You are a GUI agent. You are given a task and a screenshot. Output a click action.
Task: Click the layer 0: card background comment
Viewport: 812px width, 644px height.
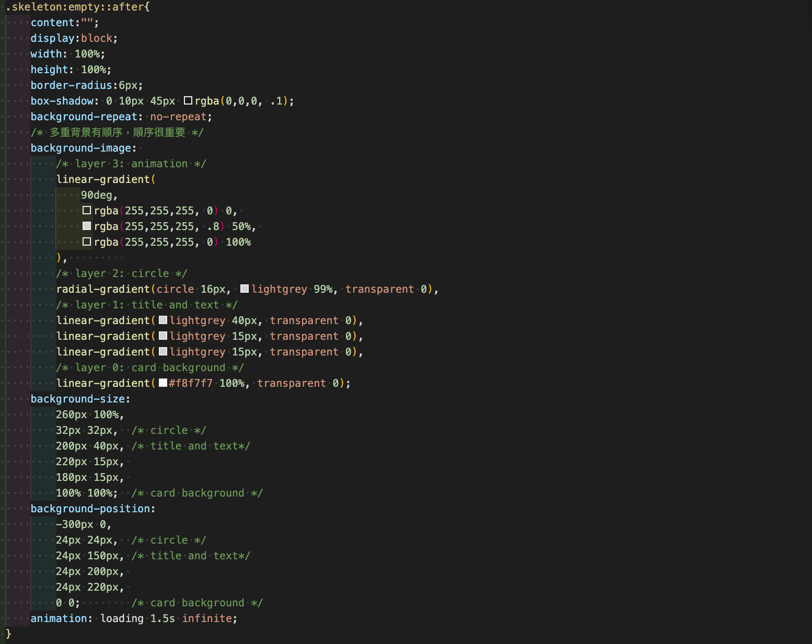150,367
